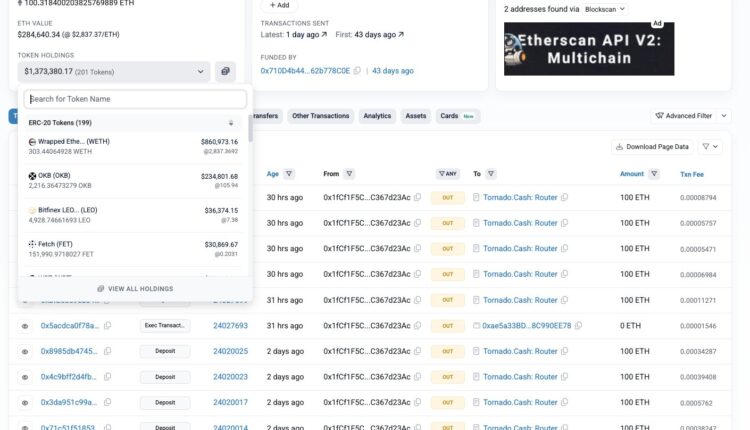
Task: Copy the funded-by address 0x710D4b44
Action: 359,71
